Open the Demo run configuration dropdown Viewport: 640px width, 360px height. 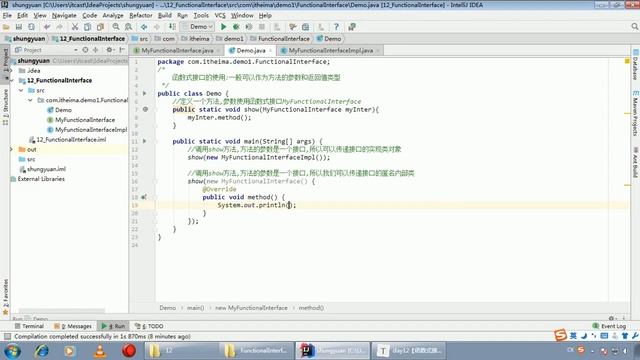198,27
